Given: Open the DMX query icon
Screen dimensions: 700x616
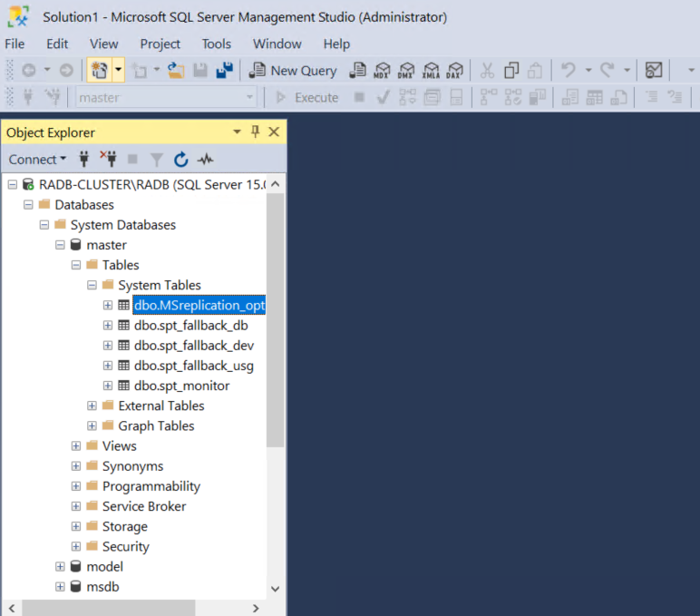Looking at the screenshot, I should pos(406,71).
